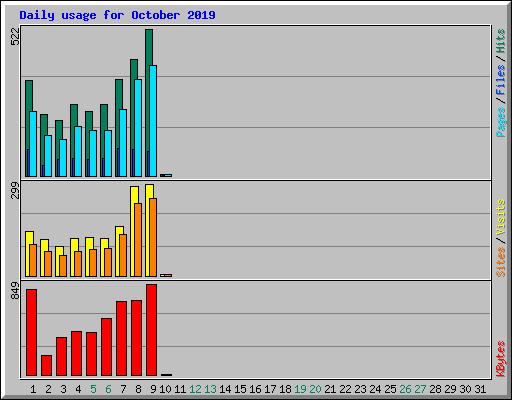Click the day 8 red KBytes bar
This screenshot has height=400, width=512.
pos(137,338)
